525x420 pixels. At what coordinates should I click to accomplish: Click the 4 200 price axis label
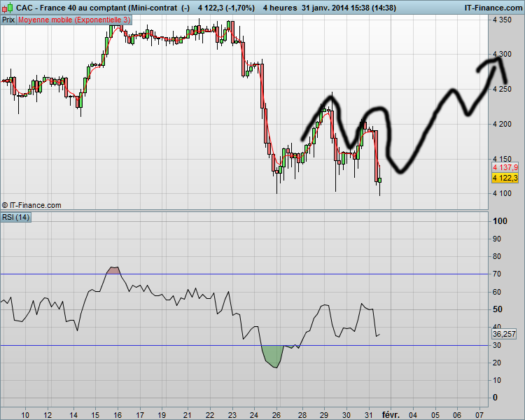[x=502, y=124]
